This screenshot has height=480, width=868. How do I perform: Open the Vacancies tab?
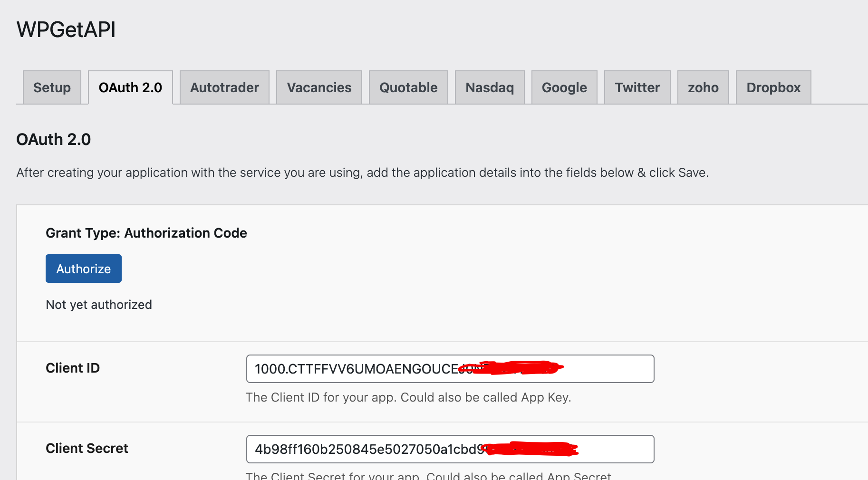[x=319, y=87]
